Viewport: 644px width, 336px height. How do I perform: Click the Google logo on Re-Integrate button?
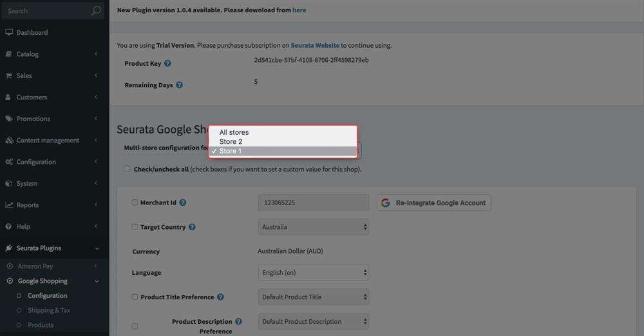[385, 203]
